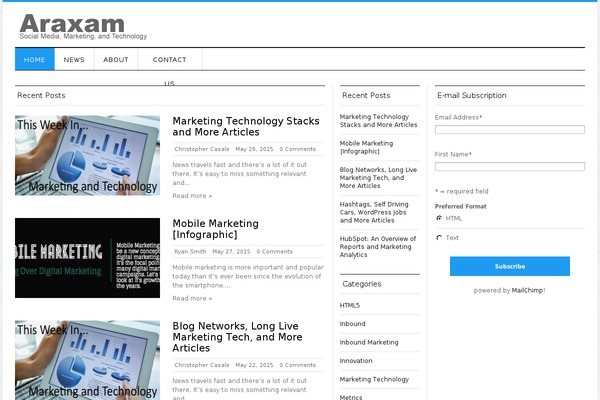Click the Blog Networks post thumbnail image

(88, 360)
